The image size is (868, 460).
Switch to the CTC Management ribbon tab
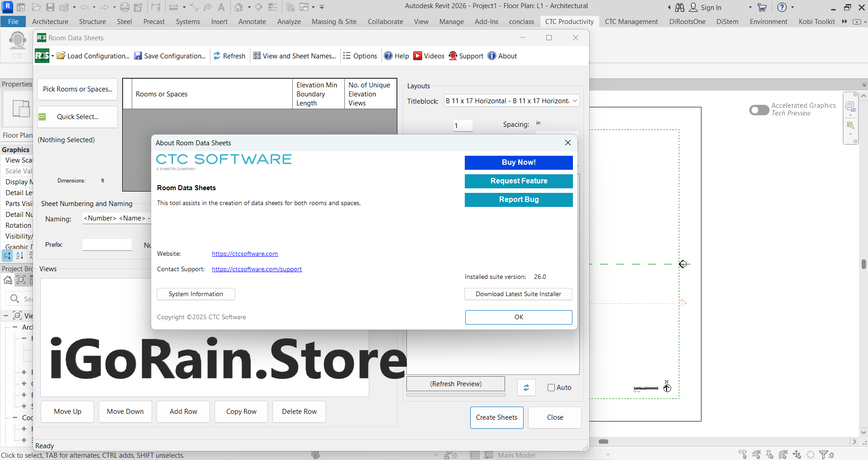(631, 22)
